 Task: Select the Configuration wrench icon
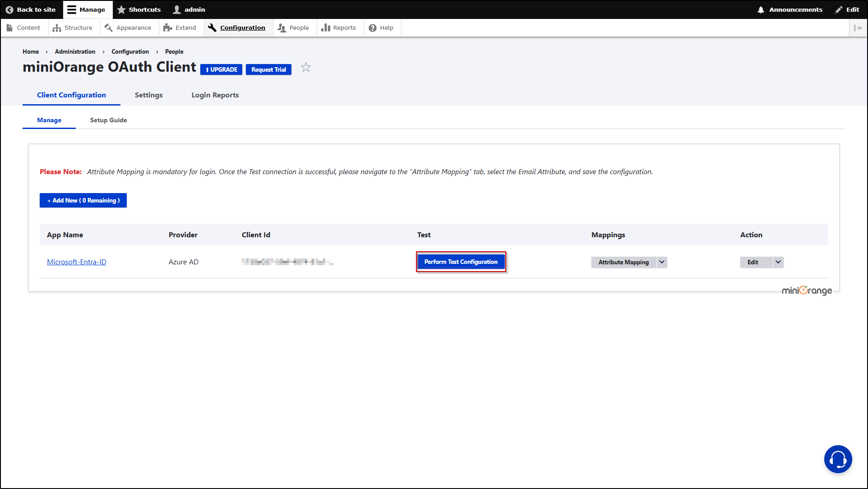[x=211, y=28]
